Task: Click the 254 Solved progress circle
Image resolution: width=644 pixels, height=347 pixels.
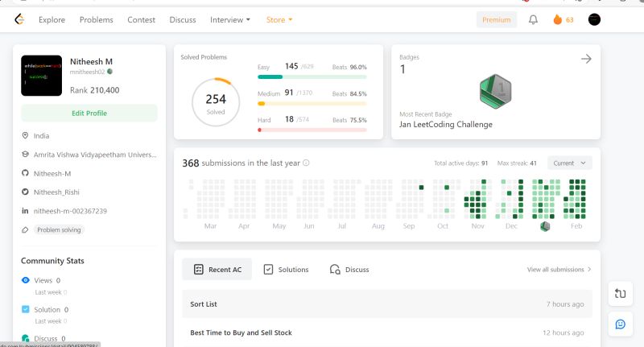Action: [x=216, y=102]
